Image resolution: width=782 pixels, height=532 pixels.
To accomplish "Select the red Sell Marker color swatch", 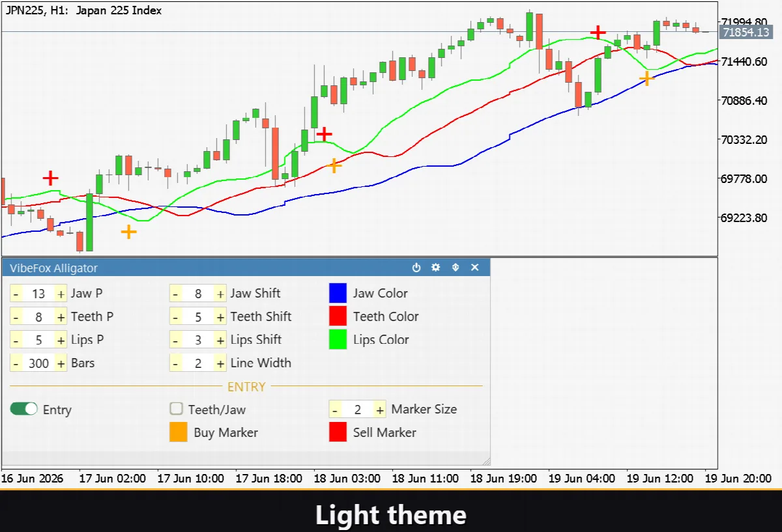I will tap(338, 433).
